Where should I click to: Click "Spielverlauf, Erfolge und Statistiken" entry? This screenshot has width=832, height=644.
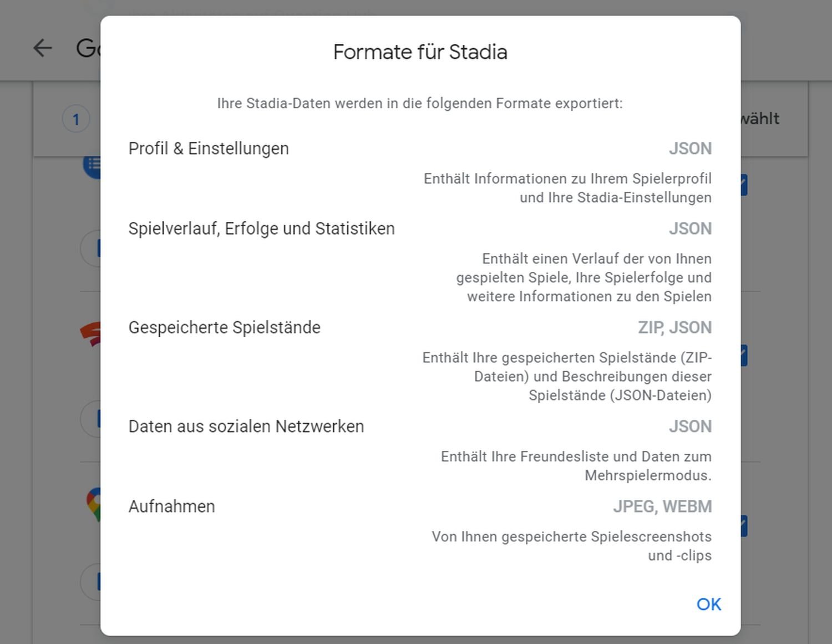coord(261,229)
